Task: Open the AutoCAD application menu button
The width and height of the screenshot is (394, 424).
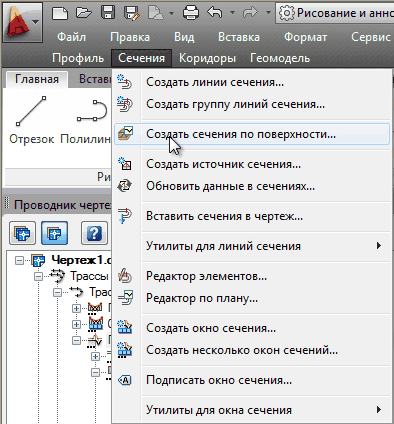Action: tap(22, 22)
